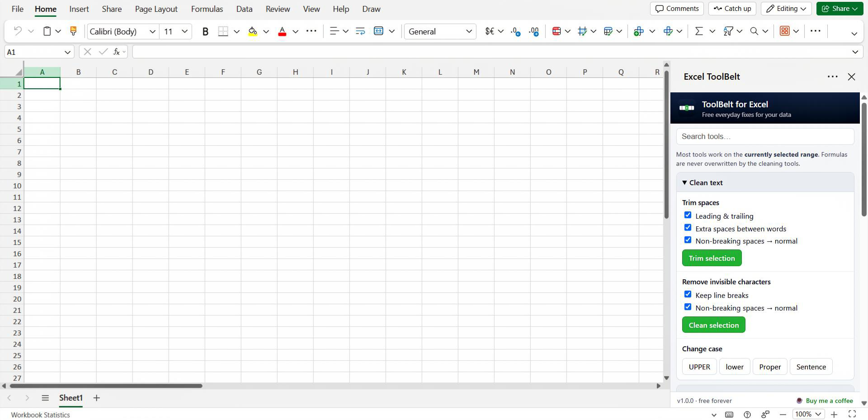Click the horizontal alignment icon

(334, 31)
